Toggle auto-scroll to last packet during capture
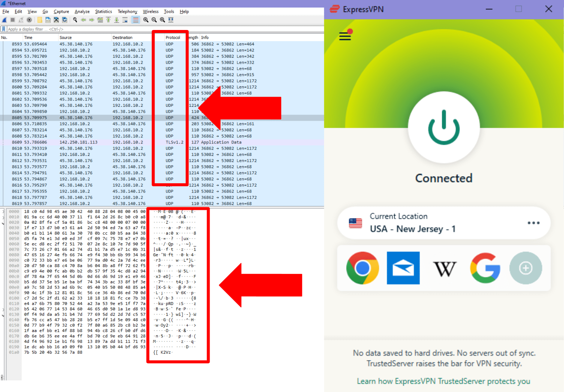564x392 pixels. pos(125,20)
